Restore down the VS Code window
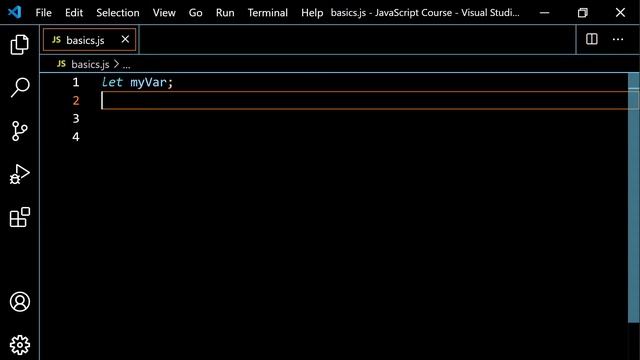Image resolution: width=640 pixels, height=360 pixels. [582, 13]
